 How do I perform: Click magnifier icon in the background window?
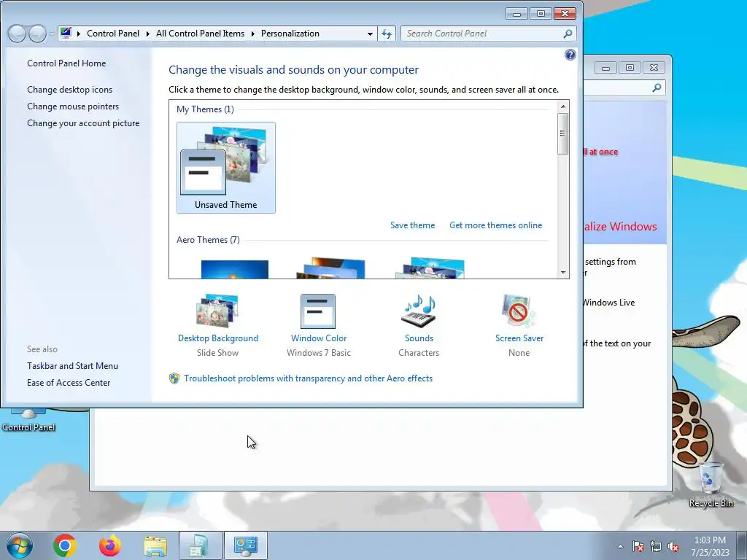click(657, 87)
